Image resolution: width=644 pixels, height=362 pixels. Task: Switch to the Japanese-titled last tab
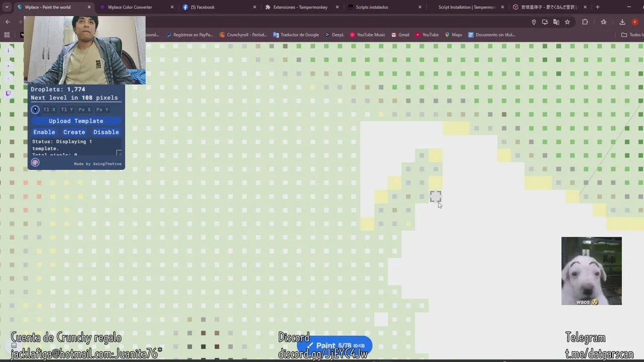(x=550, y=7)
